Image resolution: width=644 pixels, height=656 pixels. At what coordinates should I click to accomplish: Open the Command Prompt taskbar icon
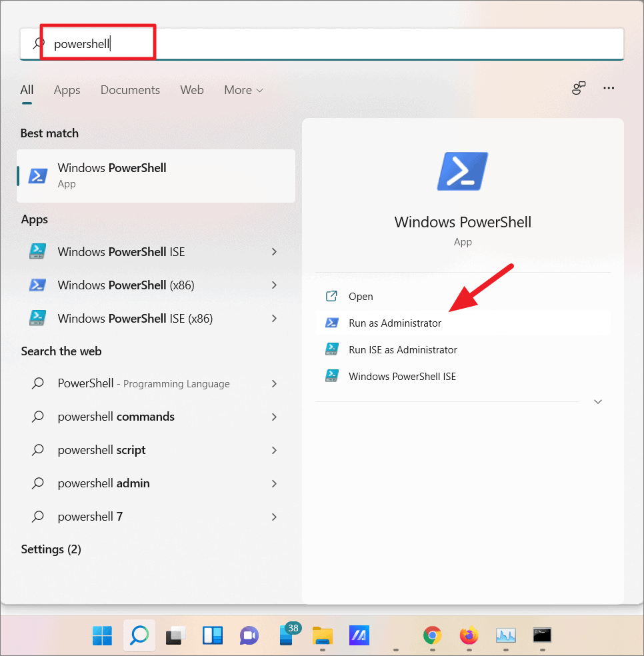pos(542,635)
